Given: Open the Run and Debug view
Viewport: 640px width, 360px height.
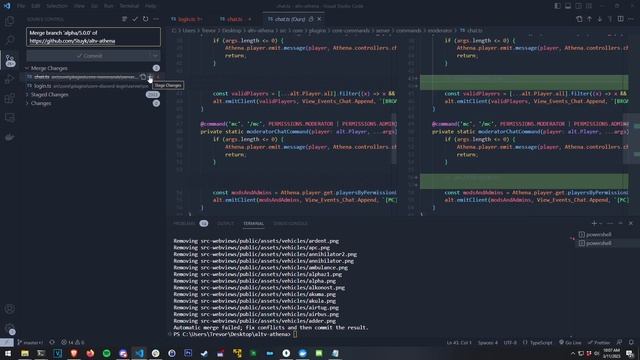Looking at the screenshot, I should (10, 79).
